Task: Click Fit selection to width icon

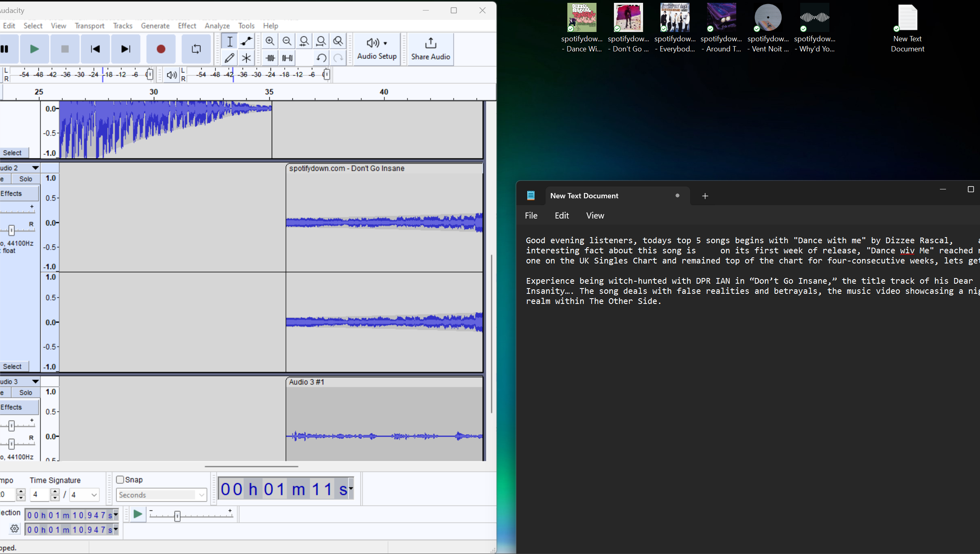Action: point(304,41)
